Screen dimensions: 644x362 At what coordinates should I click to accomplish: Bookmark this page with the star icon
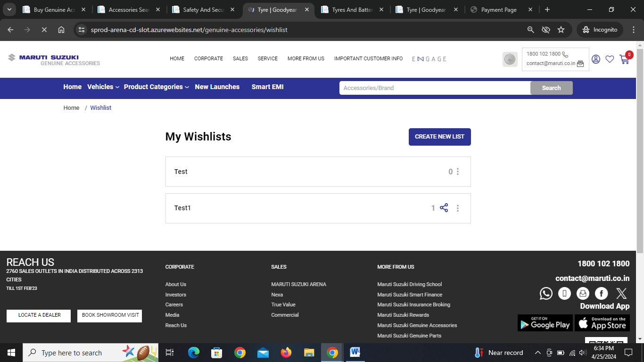(561, 30)
